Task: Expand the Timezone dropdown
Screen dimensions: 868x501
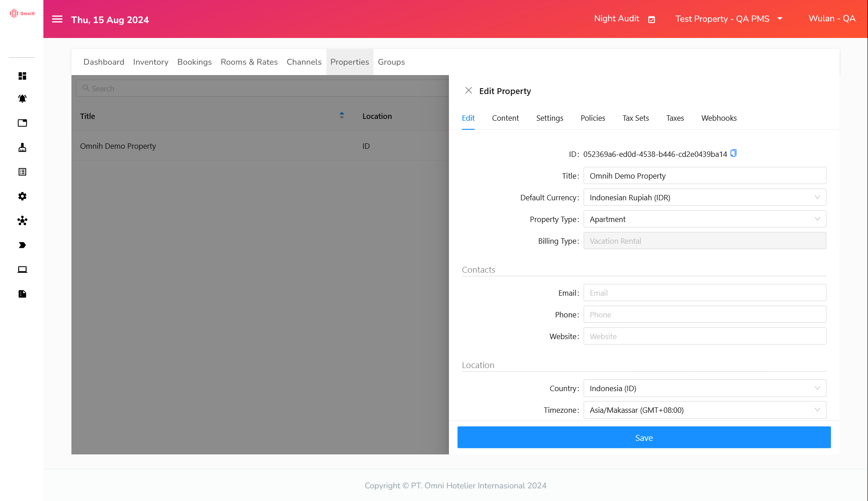Action: [x=704, y=410]
